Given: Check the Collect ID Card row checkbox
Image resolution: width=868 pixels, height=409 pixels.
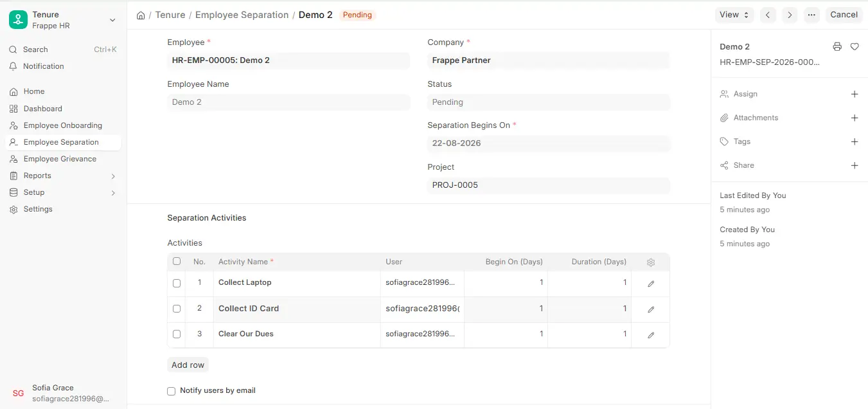Looking at the screenshot, I should 177,309.
